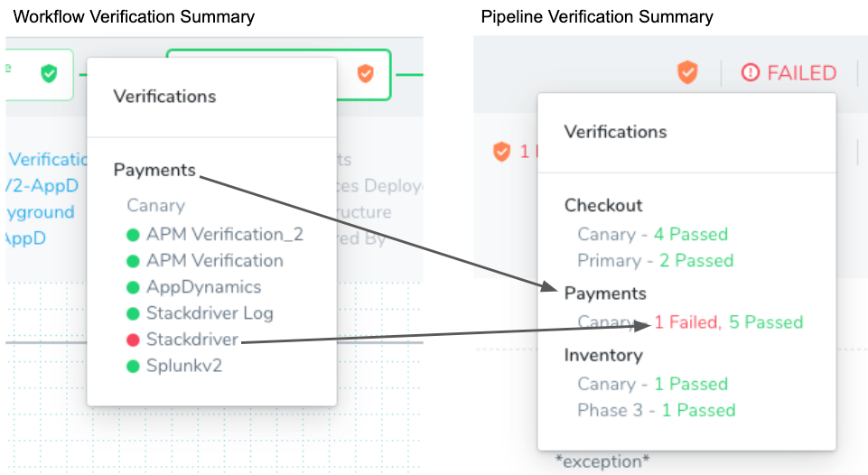Open APM Verification_2 result
This screenshot has width=868, height=475.
click(225, 235)
